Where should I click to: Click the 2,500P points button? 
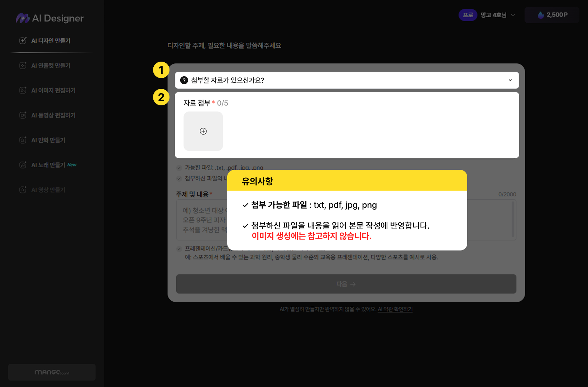[552, 15]
